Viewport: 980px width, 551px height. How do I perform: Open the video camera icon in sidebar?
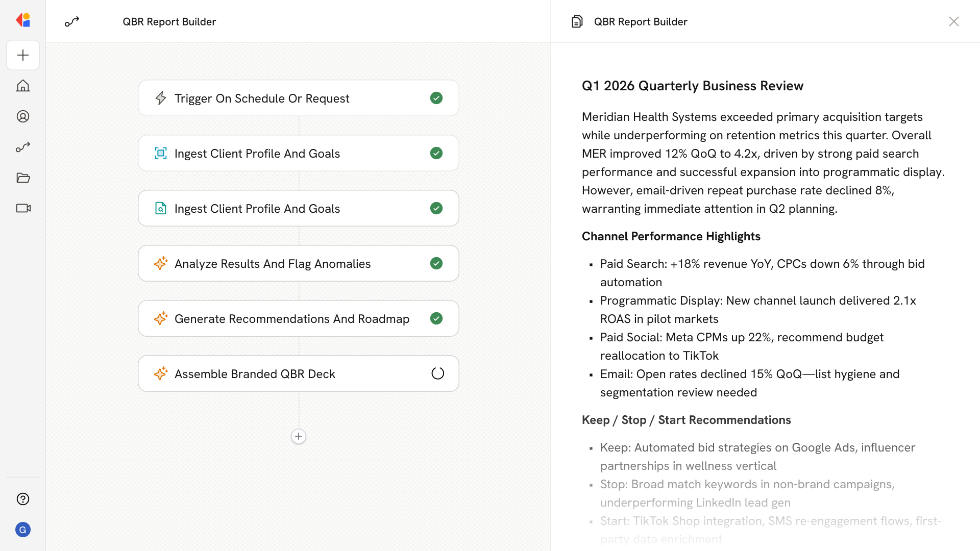23,208
